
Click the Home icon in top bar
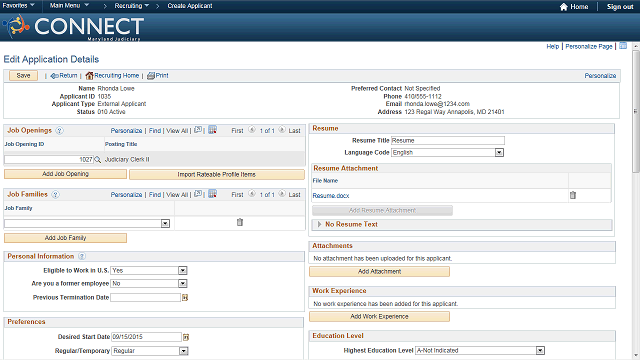564,7
